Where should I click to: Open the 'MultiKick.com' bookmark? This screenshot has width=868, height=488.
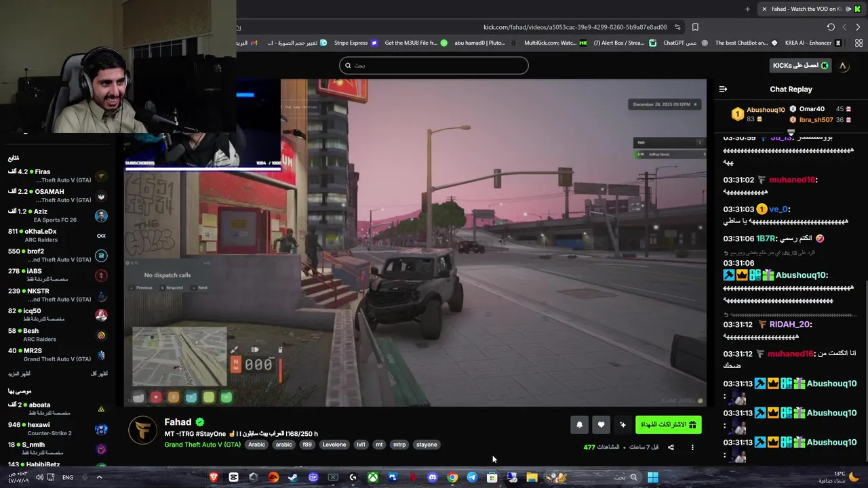555,43
